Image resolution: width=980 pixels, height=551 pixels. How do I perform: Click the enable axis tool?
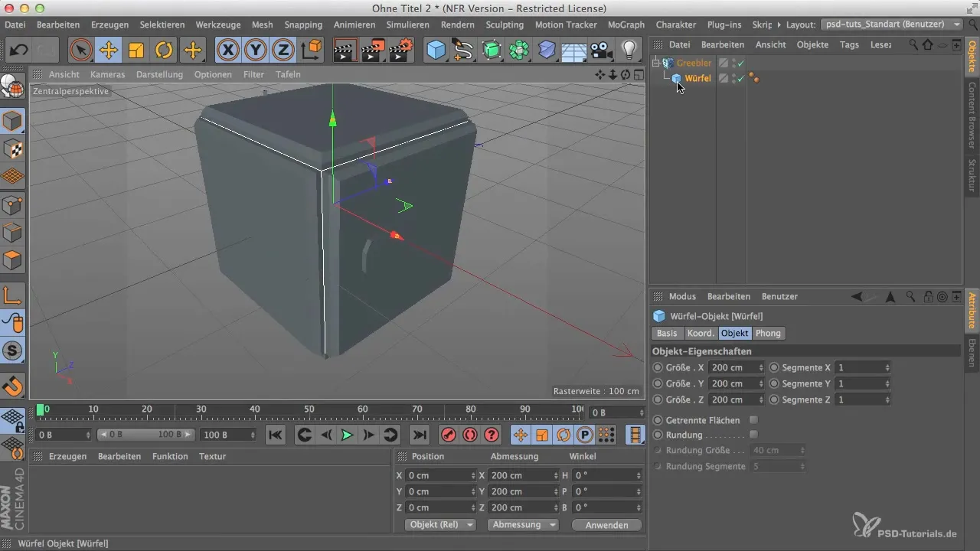click(x=13, y=295)
